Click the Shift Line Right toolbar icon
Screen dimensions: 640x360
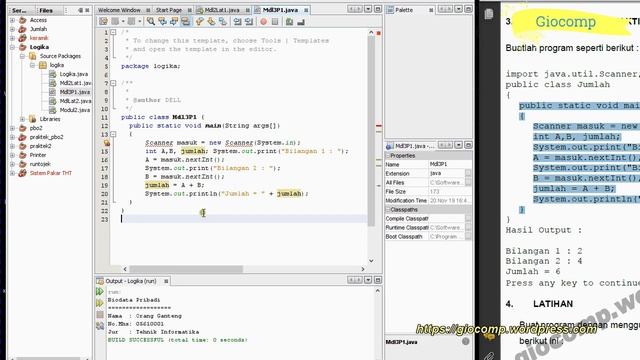click(249, 21)
